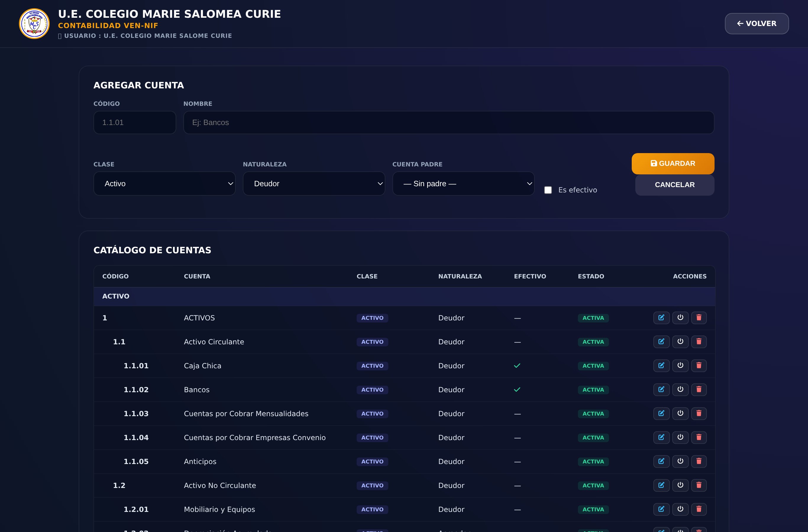Viewport: 808px width, 532px height.
Task: Edit the Caja Chica account
Action: tap(661, 366)
